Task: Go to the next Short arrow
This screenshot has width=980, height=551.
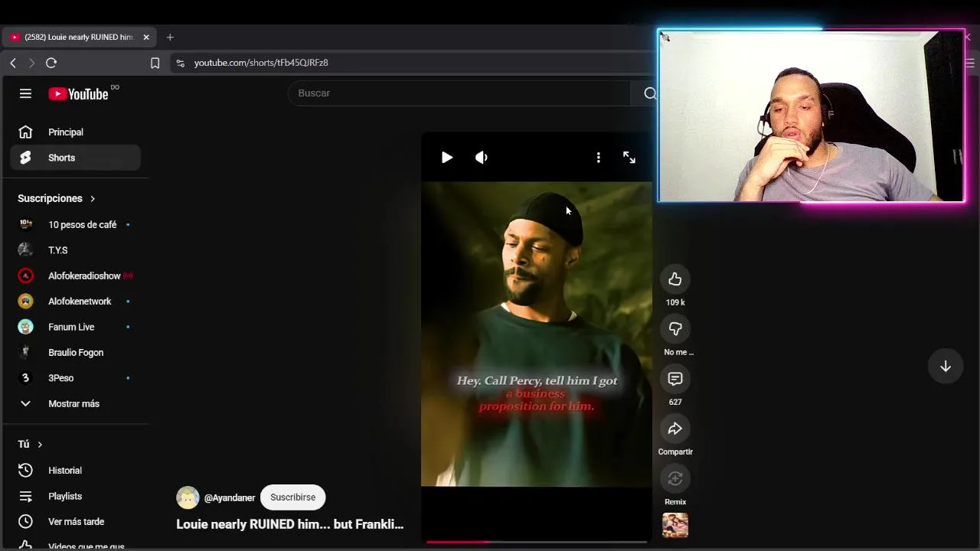Action: [946, 367]
